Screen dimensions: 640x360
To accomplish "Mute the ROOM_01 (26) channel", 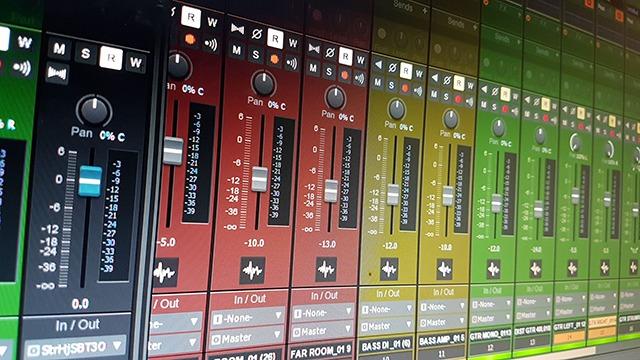I will click(x=236, y=50).
